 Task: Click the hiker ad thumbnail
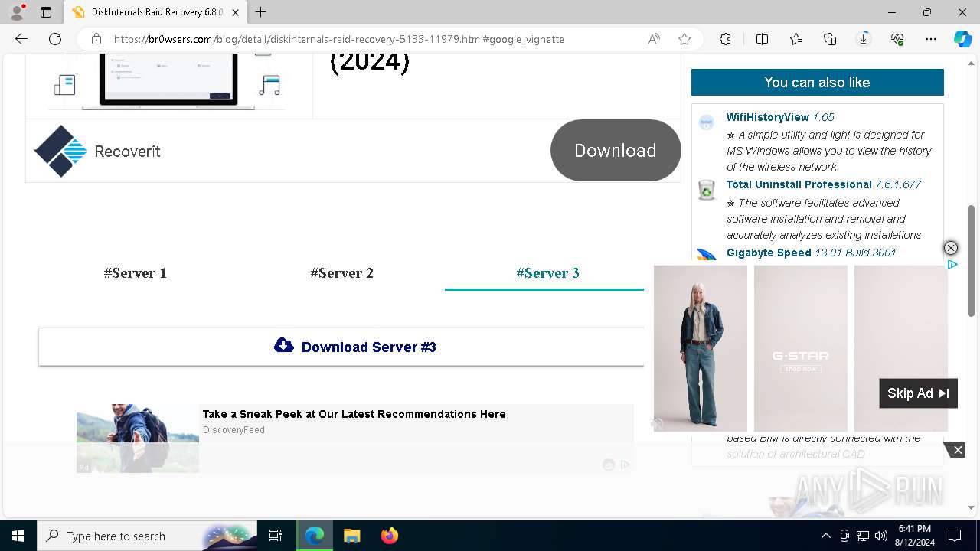tap(138, 438)
